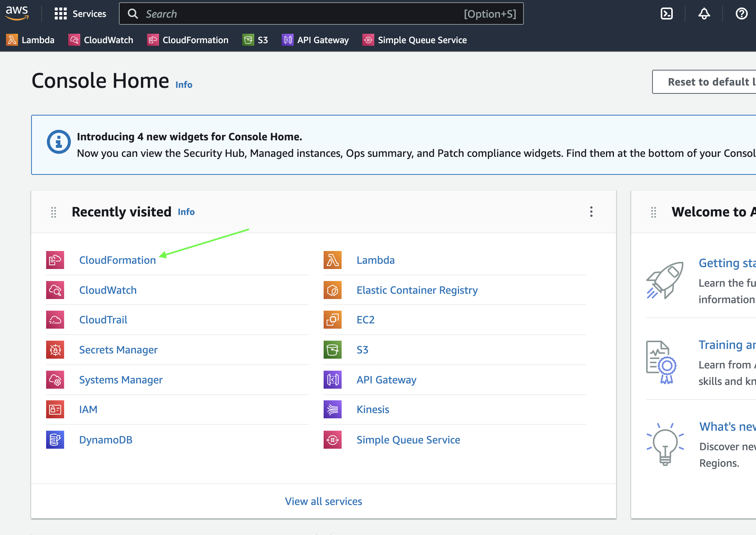Open the Simple Queue Service favorites bar shortcut
This screenshot has height=535, width=756.
tap(415, 40)
